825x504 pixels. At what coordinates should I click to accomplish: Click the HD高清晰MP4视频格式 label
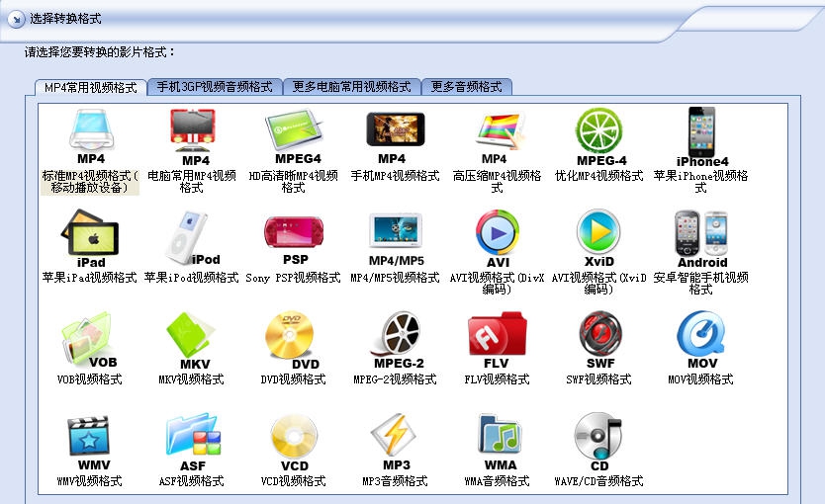pos(293,181)
